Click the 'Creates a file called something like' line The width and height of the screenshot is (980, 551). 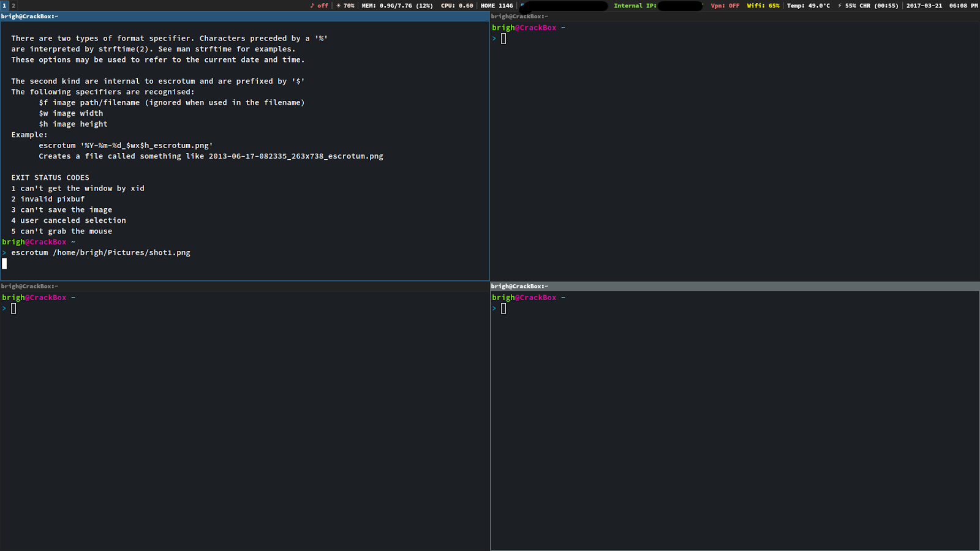click(x=211, y=156)
